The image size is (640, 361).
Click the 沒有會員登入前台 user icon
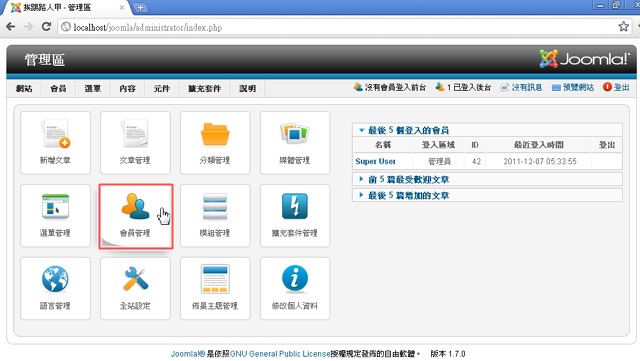(x=358, y=87)
